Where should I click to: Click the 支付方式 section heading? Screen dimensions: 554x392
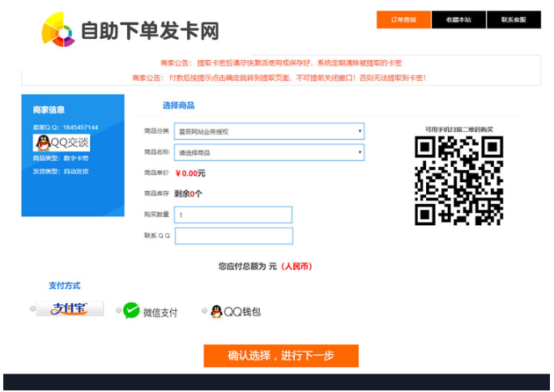click(x=65, y=285)
